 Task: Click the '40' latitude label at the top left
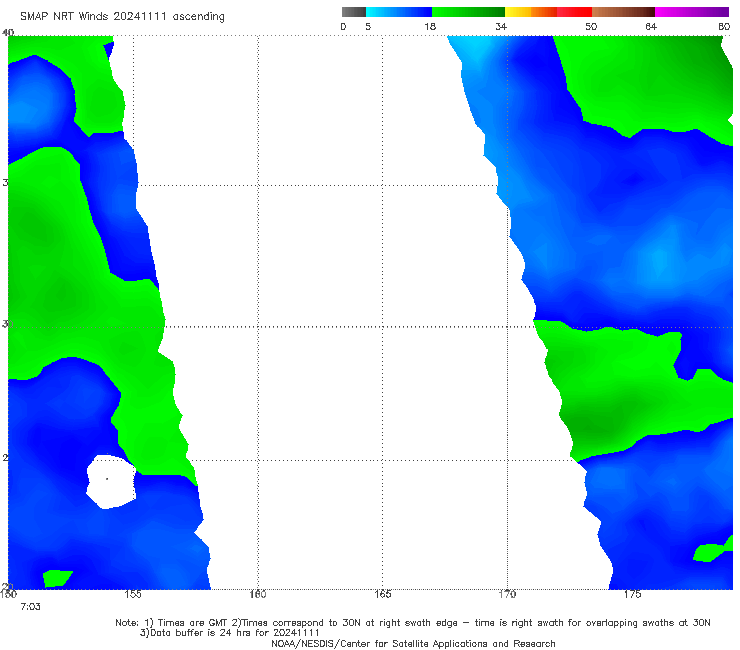click(x=8, y=32)
